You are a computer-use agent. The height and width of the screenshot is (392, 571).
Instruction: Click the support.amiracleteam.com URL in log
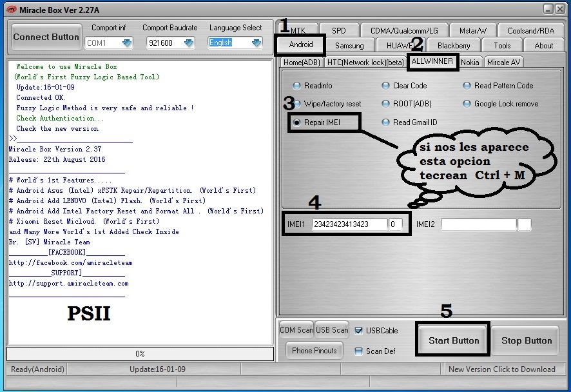(x=68, y=284)
